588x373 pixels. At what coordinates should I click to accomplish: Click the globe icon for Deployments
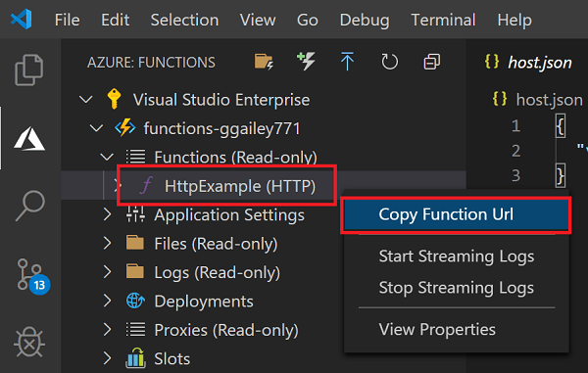coord(135,301)
